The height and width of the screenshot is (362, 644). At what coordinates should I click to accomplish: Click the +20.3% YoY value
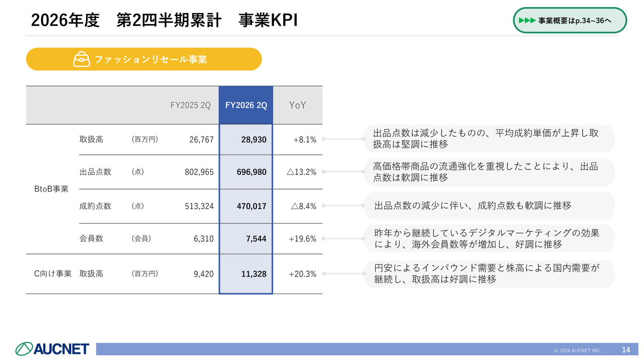302,274
